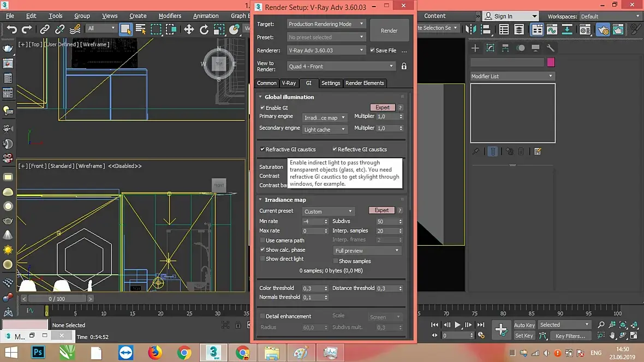Switch to the V-Ray tab
644x362 pixels.
(x=289, y=83)
